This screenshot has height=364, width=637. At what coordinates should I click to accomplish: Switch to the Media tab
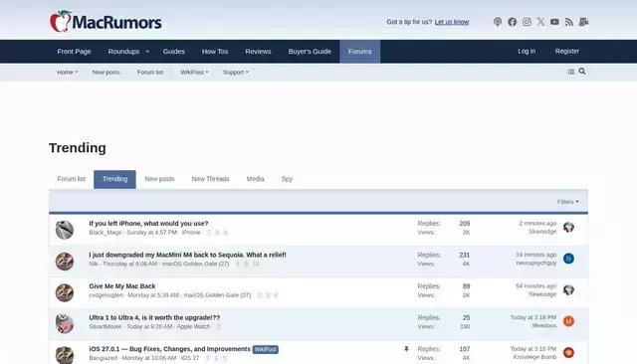[256, 179]
